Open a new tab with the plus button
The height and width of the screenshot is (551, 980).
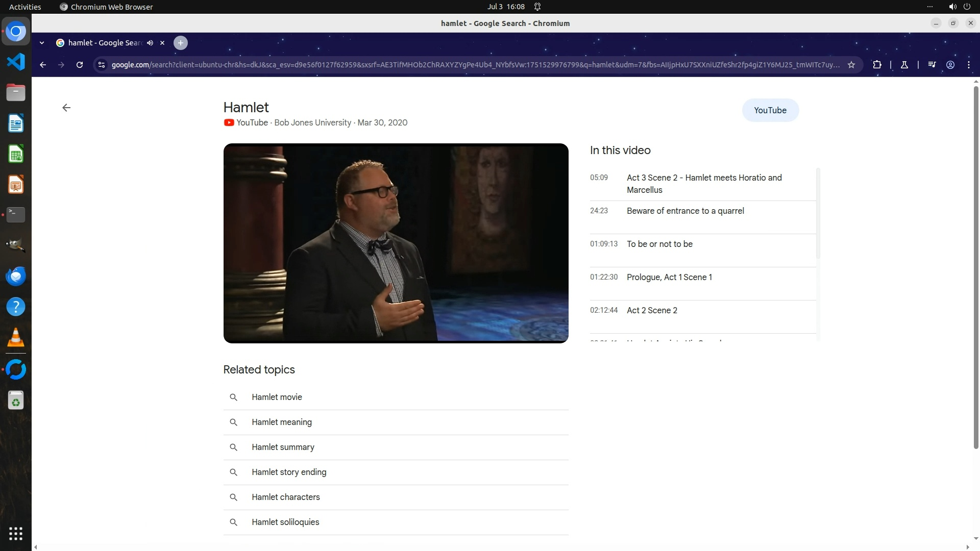[x=180, y=43]
